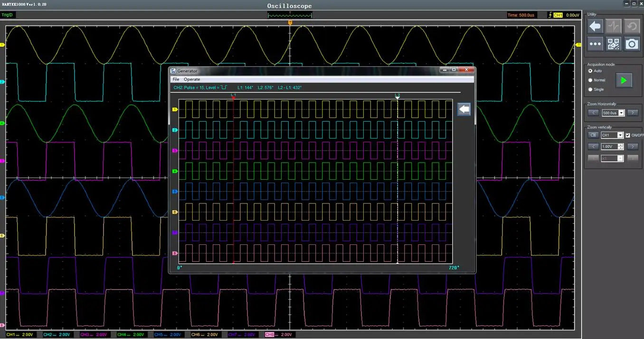The width and height of the screenshot is (644, 339).
Task: Click the back arrow in Generator window
Action: pyautogui.click(x=464, y=109)
